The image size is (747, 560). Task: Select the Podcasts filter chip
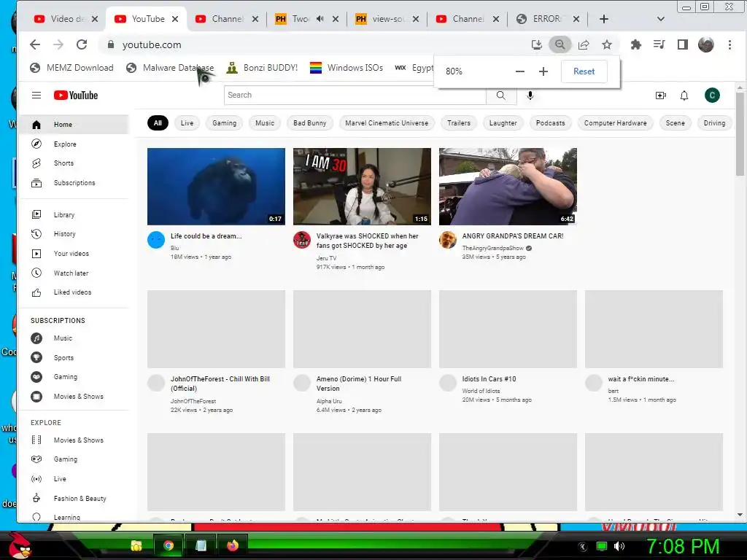coord(550,122)
